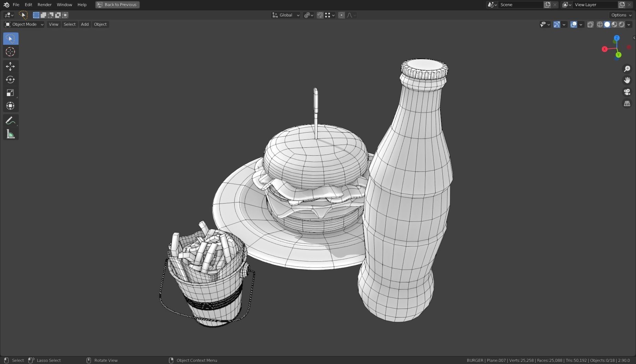Click the pan view hand icon
Screen dimensions: 636x364
pos(627,80)
